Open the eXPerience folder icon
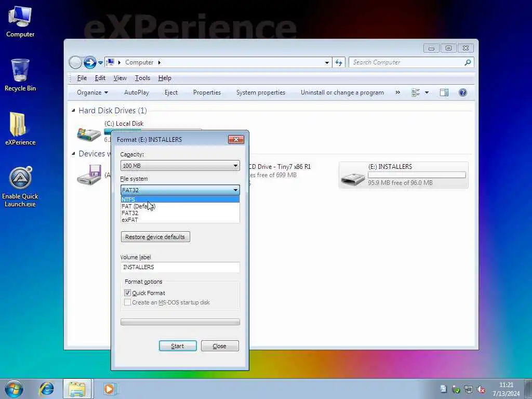532x399 pixels. pyautogui.click(x=20, y=129)
